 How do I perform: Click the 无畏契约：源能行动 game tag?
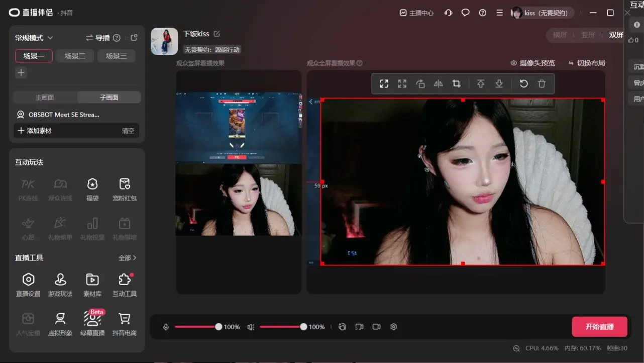[212, 49]
